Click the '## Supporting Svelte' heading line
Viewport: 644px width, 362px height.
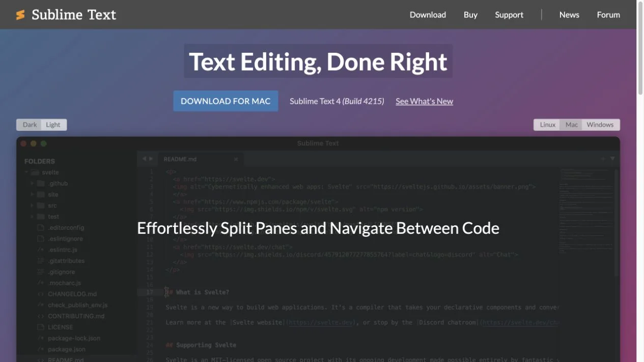pos(201,345)
